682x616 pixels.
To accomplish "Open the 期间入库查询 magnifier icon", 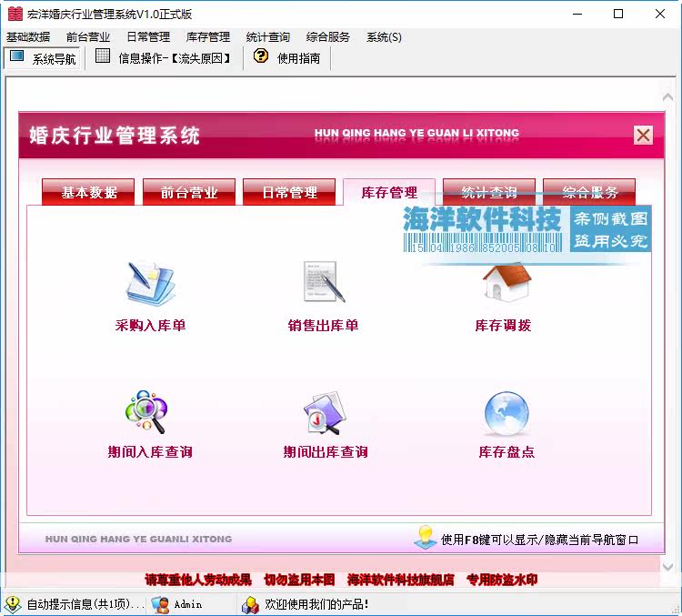I will (146, 411).
